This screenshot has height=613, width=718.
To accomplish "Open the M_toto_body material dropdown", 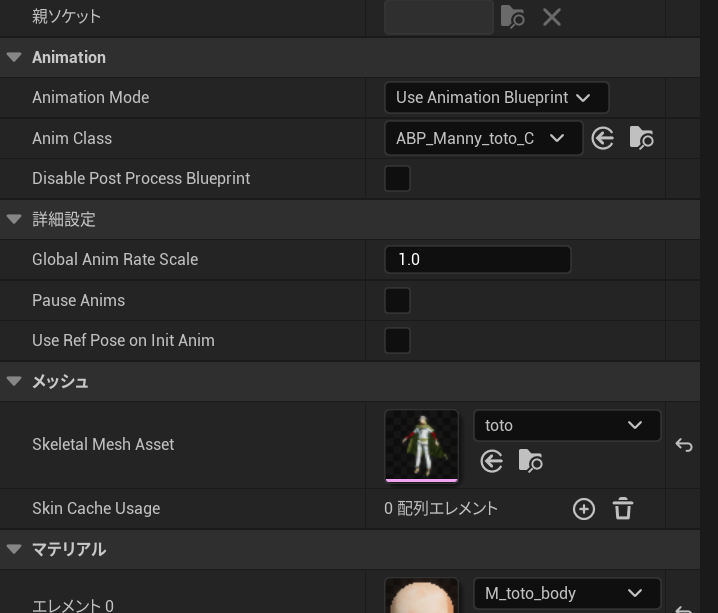I will 567,593.
